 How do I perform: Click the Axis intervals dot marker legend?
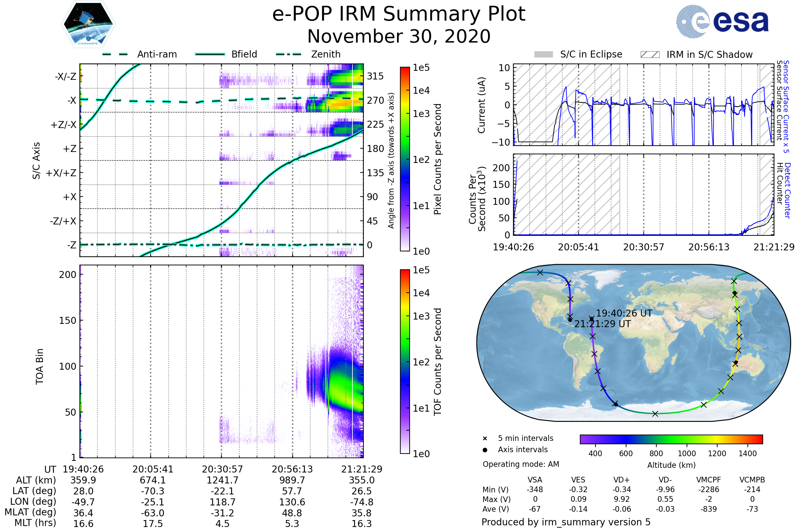485,450
